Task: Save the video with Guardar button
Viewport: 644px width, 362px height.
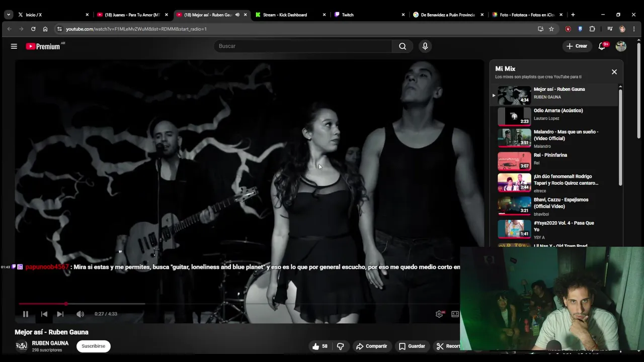Action: tap(412, 346)
